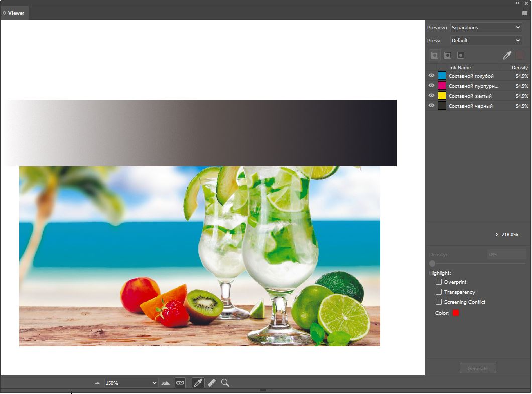
Task: Open the 150% zoom level dropdown
Action: tap(130, 383)
